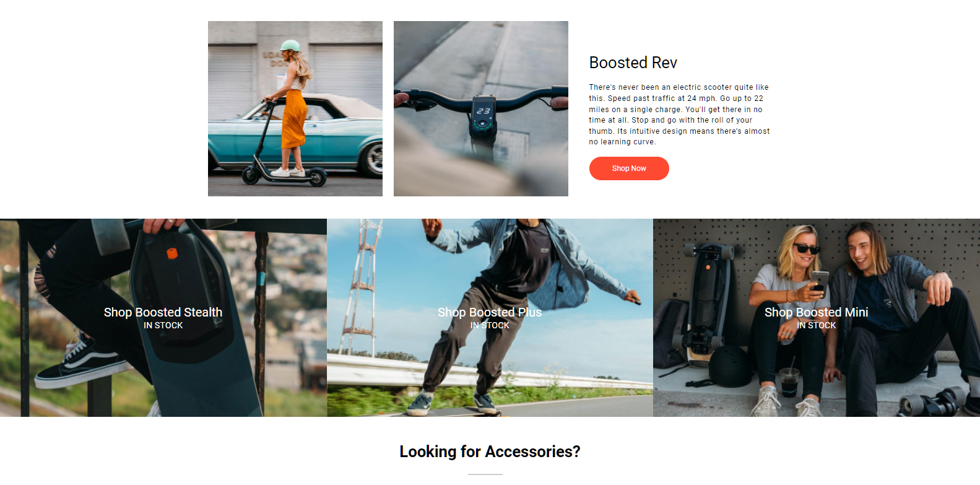Viewport: 980px width, 485px height.
Task: Click the Boosted Rev description paragraph
Action: point(679,115)
